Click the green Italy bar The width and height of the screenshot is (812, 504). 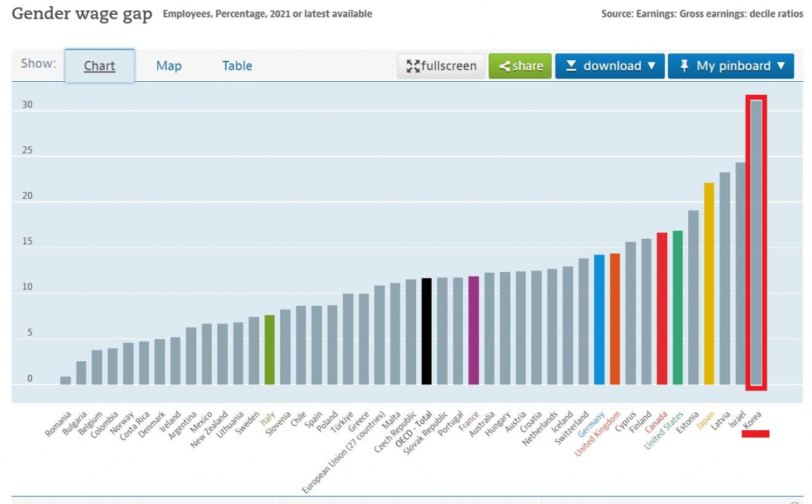point(269,348)
